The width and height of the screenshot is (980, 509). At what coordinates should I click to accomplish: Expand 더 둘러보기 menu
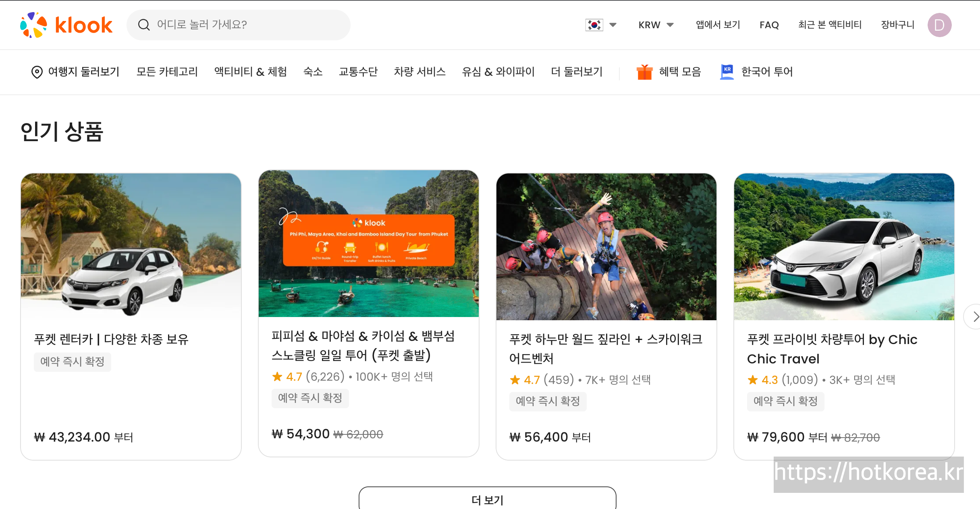pos(577,72)
